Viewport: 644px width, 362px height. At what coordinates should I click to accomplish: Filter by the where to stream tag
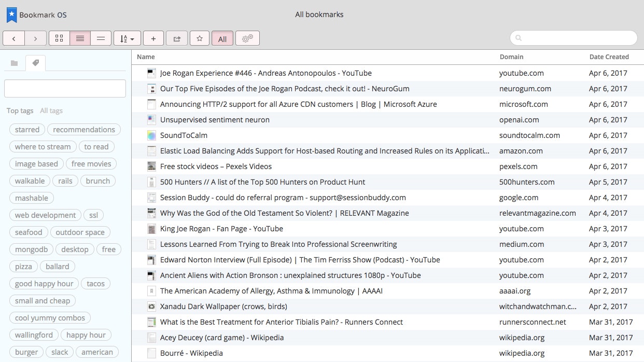43,147
